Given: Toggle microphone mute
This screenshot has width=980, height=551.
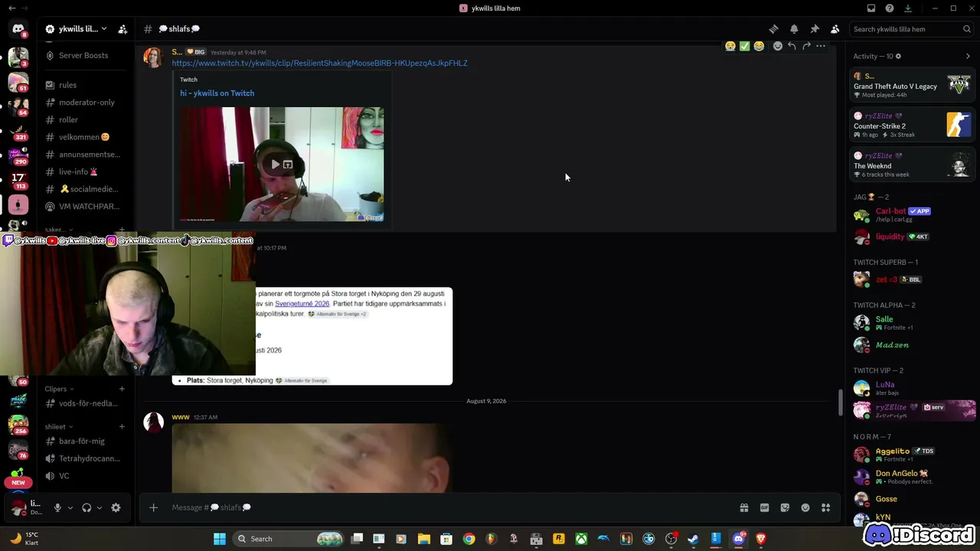Looking at the screenshot, I should [57, 507].
